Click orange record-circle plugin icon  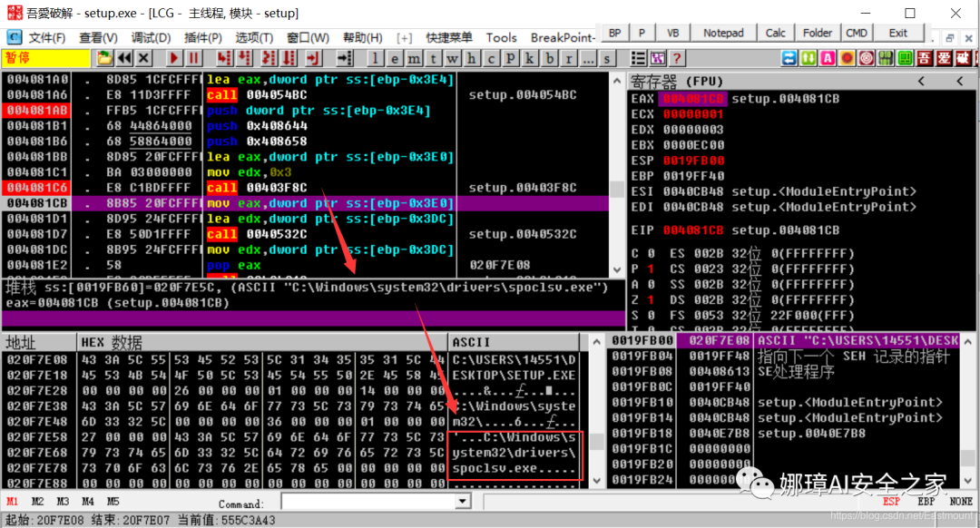coord(847,58)
